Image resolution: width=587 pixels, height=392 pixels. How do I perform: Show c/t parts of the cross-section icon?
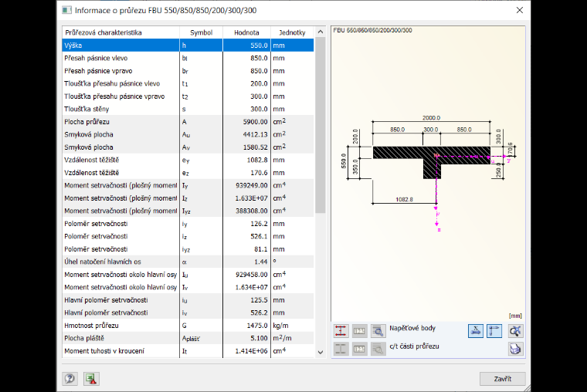(341, 349)
